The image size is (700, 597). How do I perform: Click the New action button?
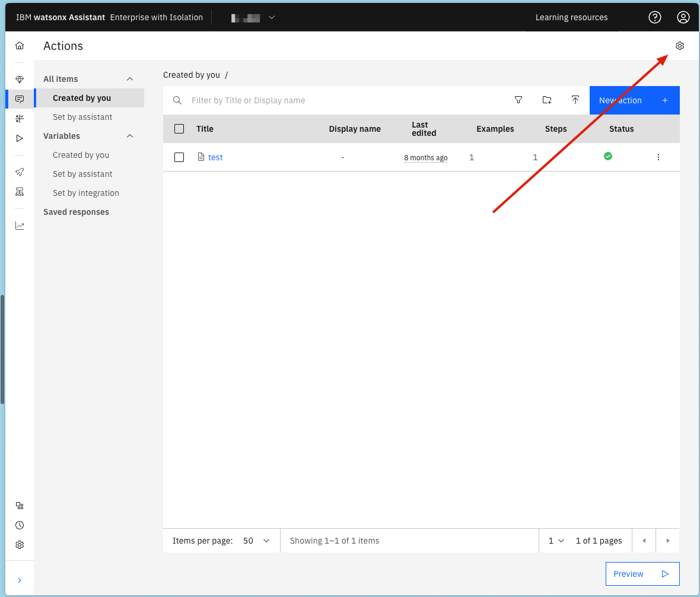[634, 100]
